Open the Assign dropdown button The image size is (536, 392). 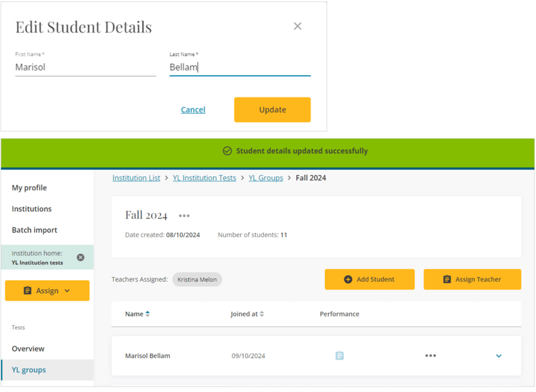point(47,290)
